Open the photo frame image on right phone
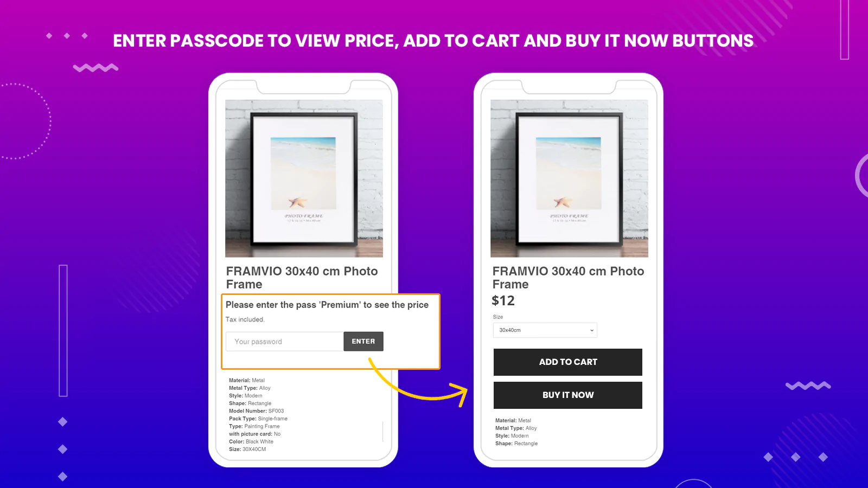 point(569,178)
